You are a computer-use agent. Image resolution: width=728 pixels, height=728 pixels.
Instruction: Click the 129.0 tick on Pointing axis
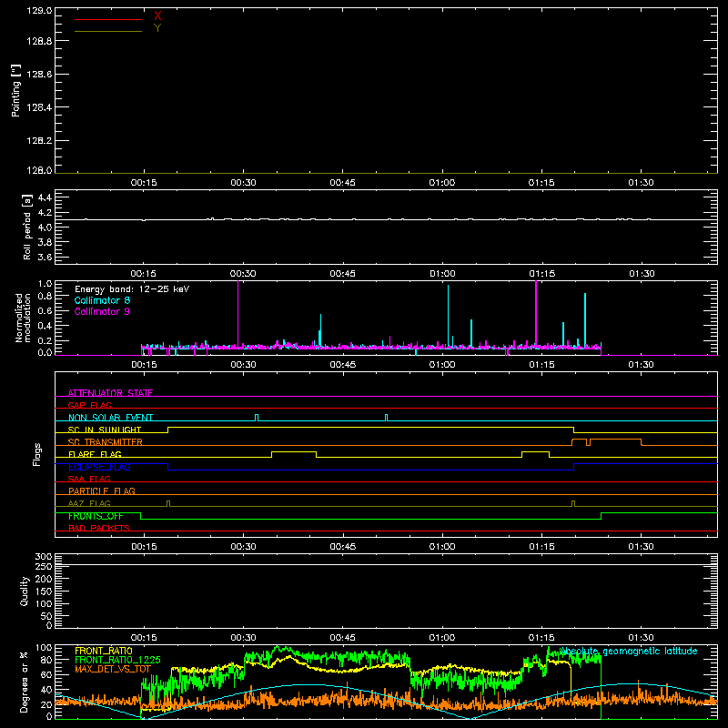(39, 11)
